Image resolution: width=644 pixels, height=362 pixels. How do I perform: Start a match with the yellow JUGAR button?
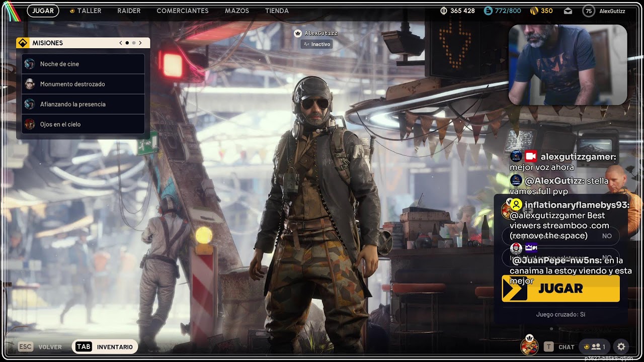[560, 288]
